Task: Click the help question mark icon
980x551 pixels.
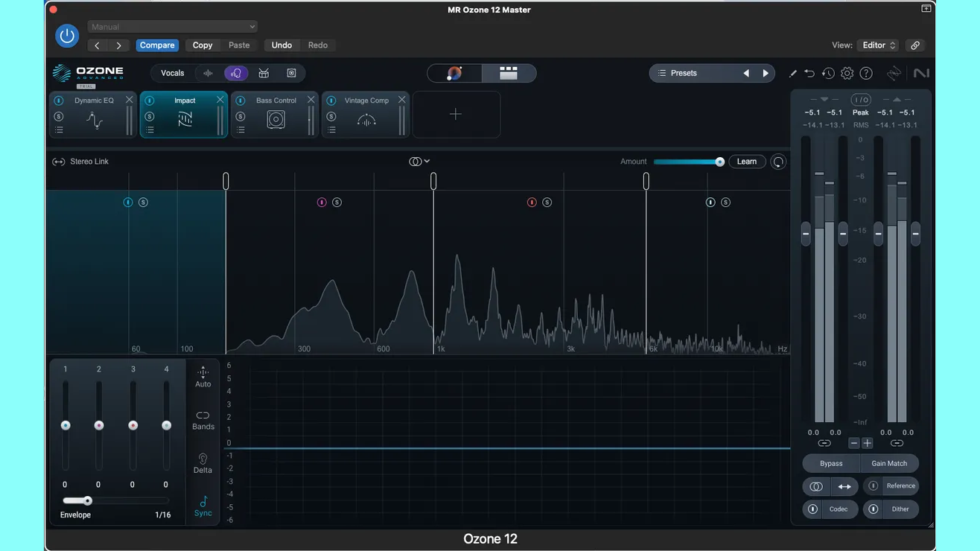Action: click(866, 73)
